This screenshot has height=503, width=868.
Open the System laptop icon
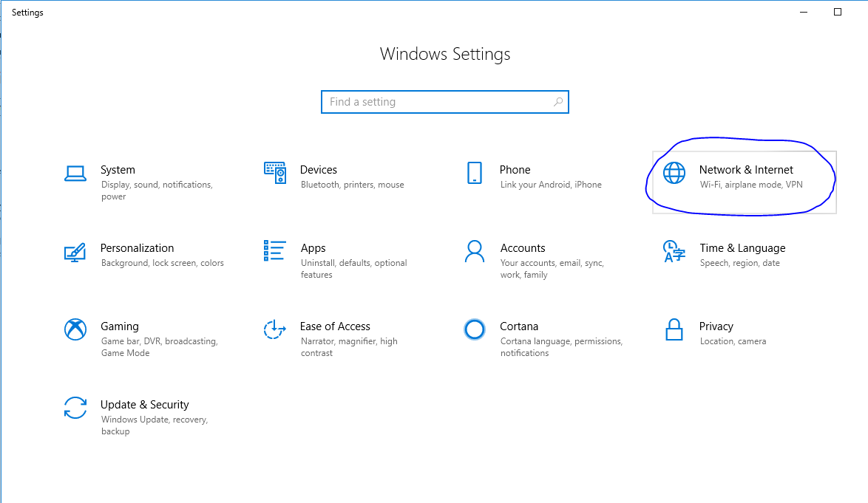[x=75, y=174]
